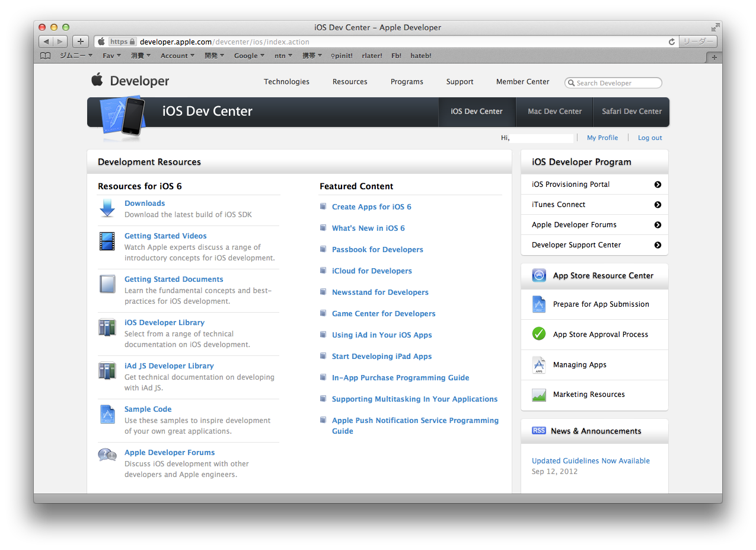
Task: Open the Passbook for Developers link
Action: tap(378, 250)
